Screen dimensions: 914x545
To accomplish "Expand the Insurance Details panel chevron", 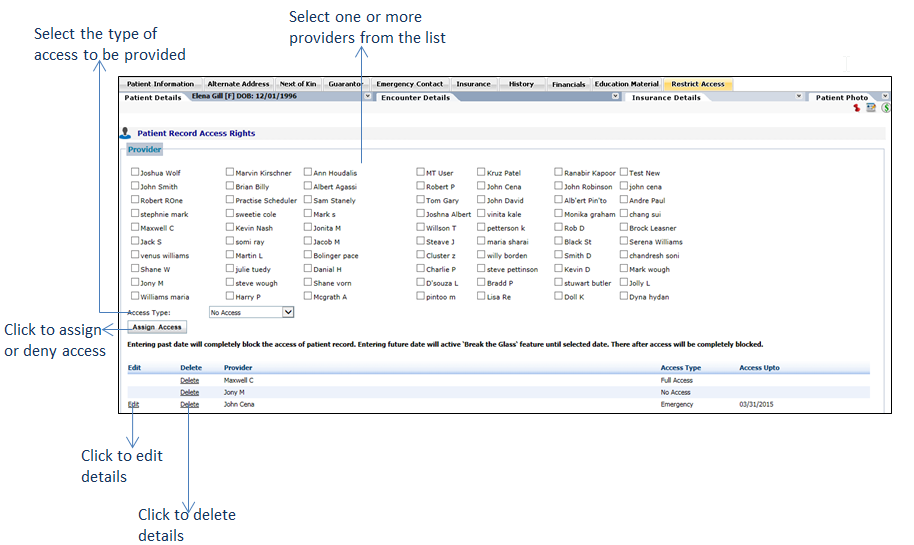I will click(799, 96).
